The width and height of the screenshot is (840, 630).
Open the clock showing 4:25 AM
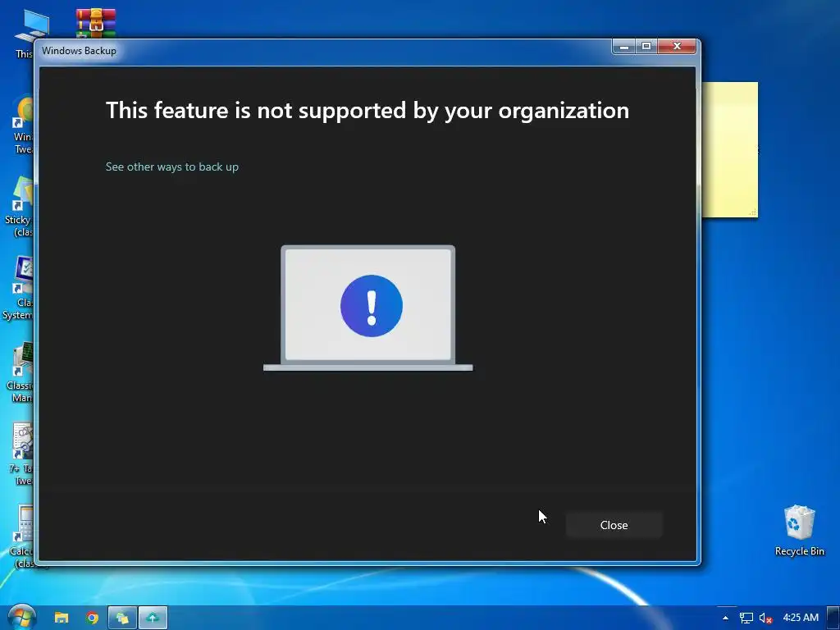click(x=801, y=618)
